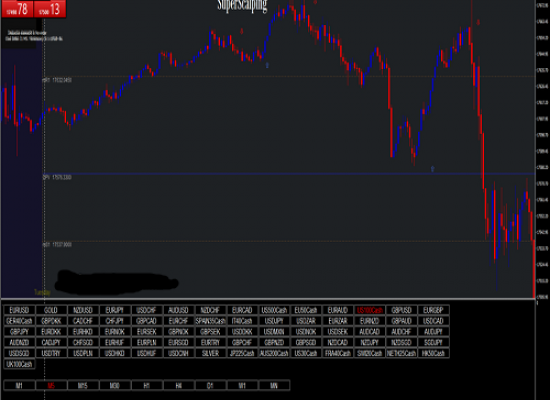The width and height of the screenshot is (550, 400).
Task: Click the HK50Cash symbol button
Action: (x=433, y=353)
